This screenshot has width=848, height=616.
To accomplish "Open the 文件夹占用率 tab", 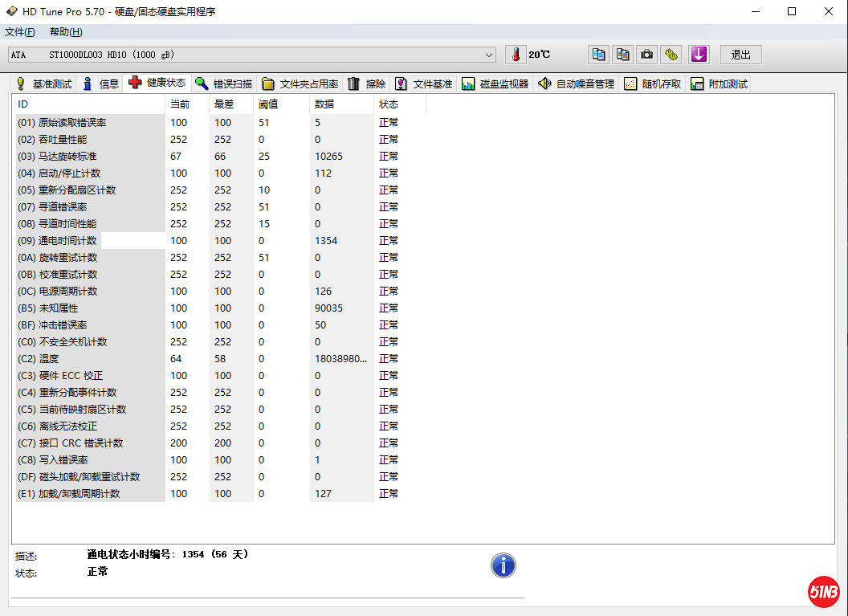I will tap(300, 84).
